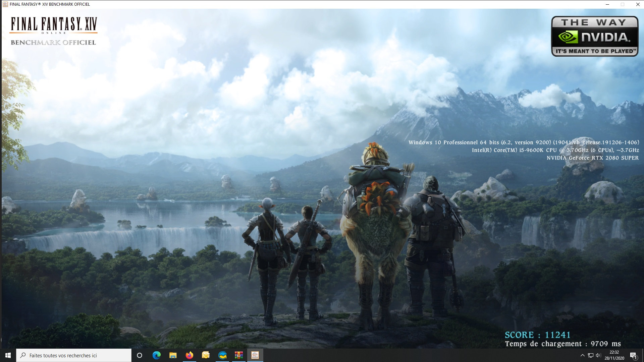This screenshot has height=362, width=644.
Task: Open the yellow envelope mail taskbar app
Action: 206,355
